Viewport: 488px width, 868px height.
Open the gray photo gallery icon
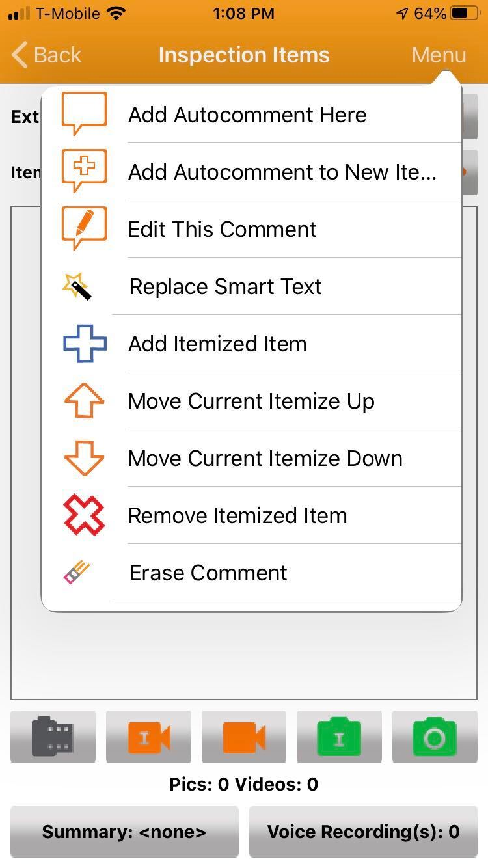53,737
